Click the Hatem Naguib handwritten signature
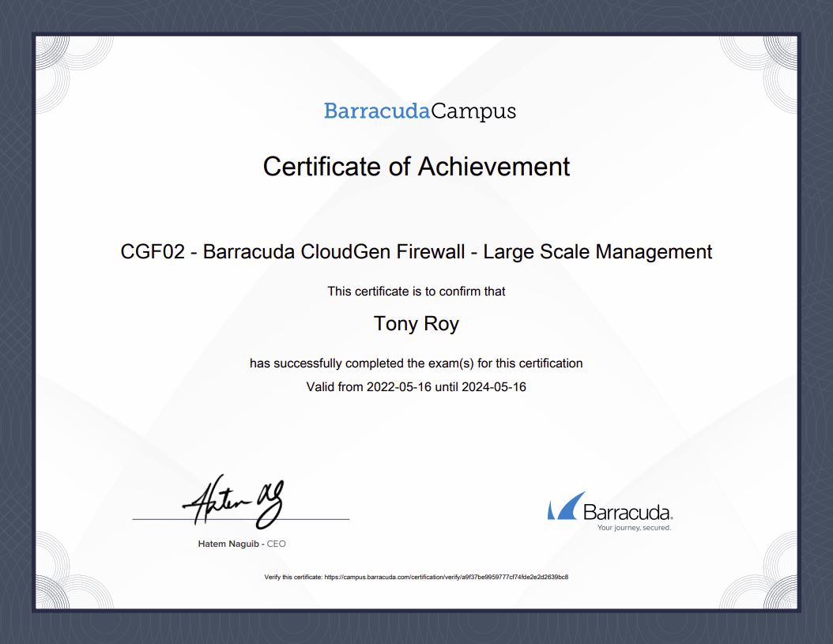833x644 pixels. [234, 501]
